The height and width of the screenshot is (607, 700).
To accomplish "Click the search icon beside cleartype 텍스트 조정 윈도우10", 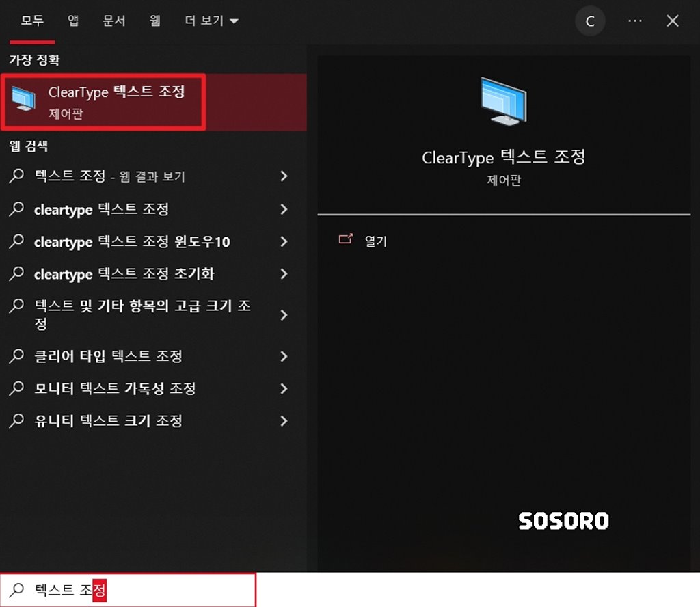I will pyautogui.click(x=16, y=241).
